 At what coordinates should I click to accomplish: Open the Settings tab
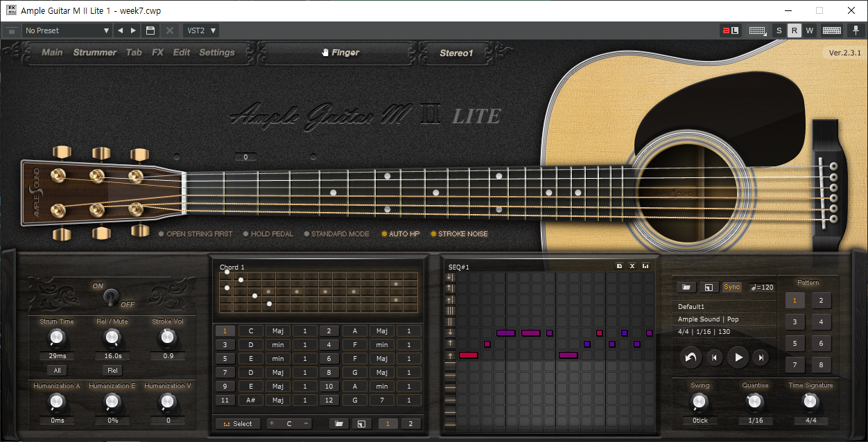[217, 53]
